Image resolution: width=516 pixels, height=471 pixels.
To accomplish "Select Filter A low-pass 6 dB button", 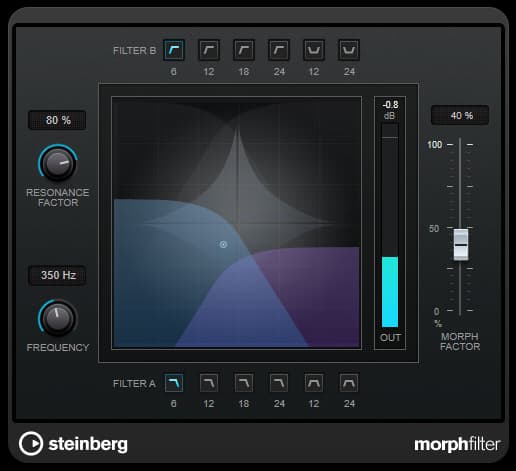I will pyautogui.click(x=174, y=383).
